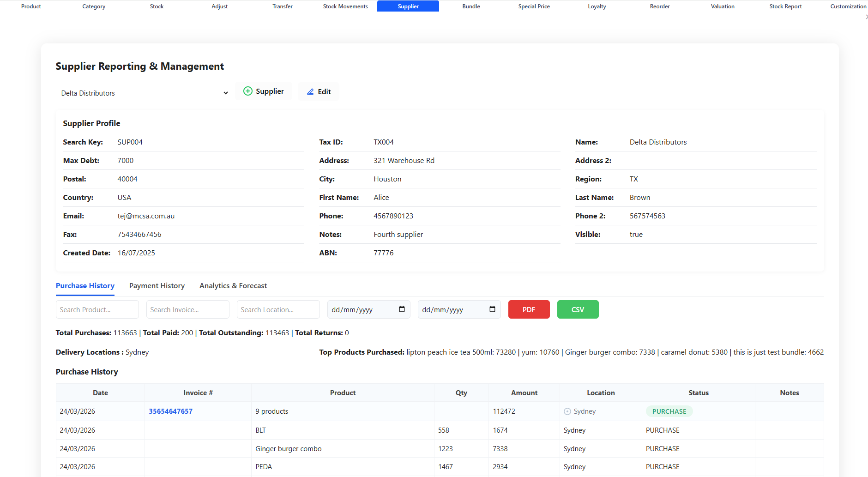868x477 pixels.
Task: Open calendar picker on first date field
Action: pos(402,309)
